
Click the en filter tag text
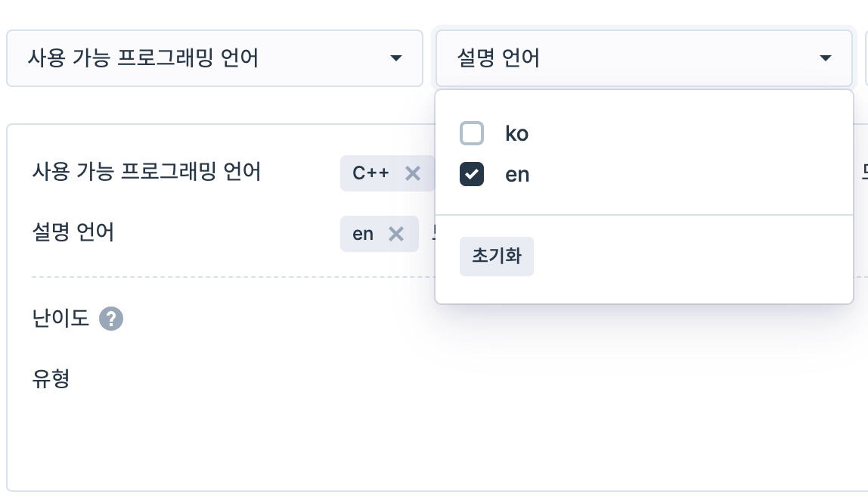pos(363,234)
